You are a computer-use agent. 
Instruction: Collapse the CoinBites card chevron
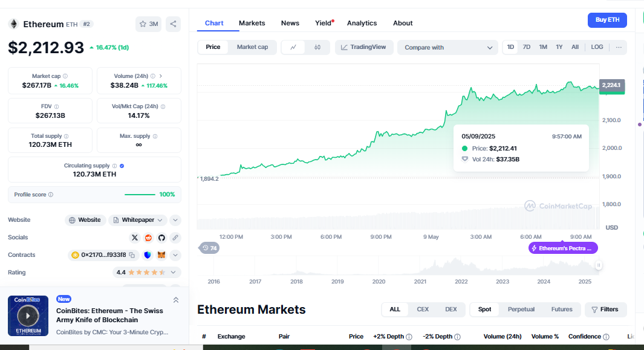click(176, 300)
